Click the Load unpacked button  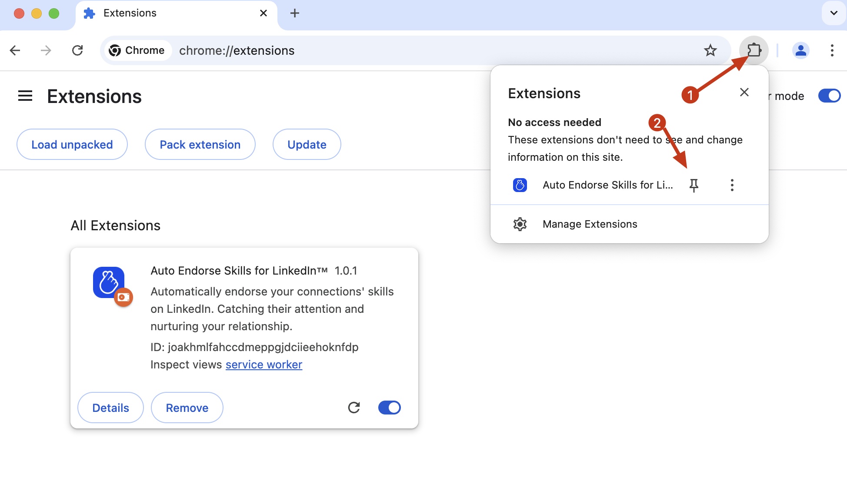click(72, 144)
